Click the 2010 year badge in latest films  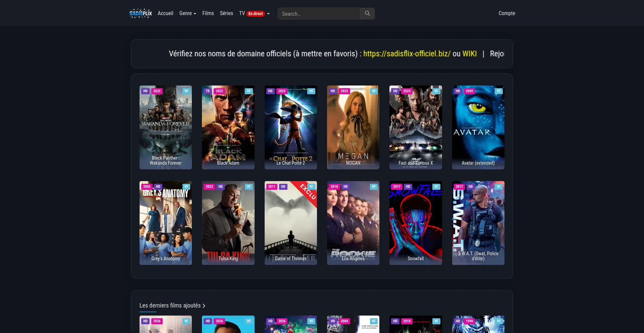pyautogui.click(x=407, y=321)
